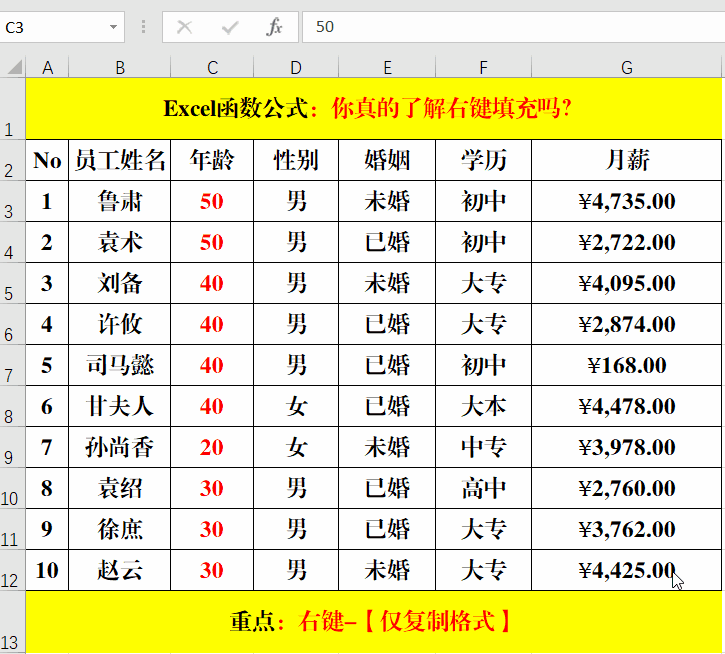Select column C header

[212, 68]
